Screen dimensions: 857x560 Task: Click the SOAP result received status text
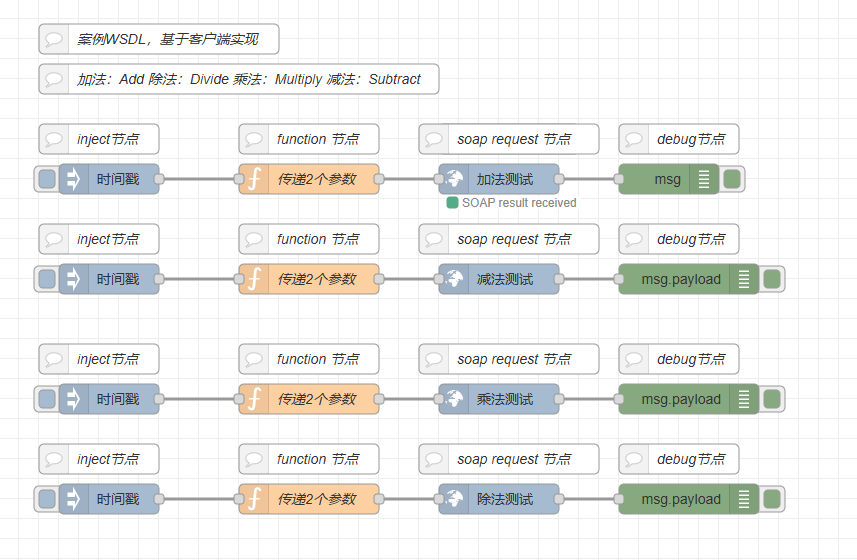pos(519,203)
